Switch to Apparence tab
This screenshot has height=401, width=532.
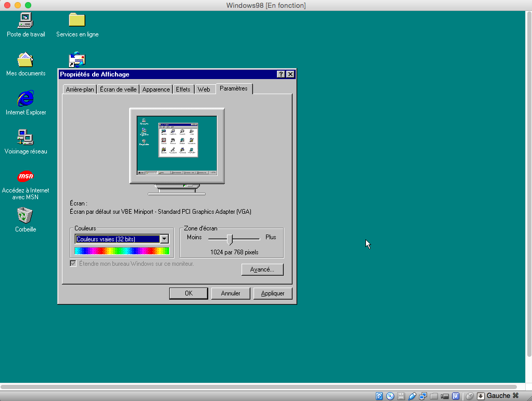(x=156, y=89)
